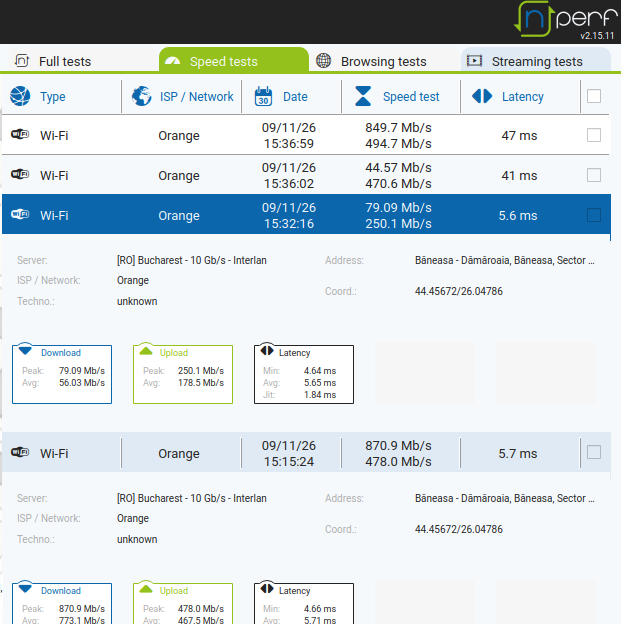Click the Upload up-arrow icon showing 478.0 Mb/s
Screen dimensions: 621x625
146,588
